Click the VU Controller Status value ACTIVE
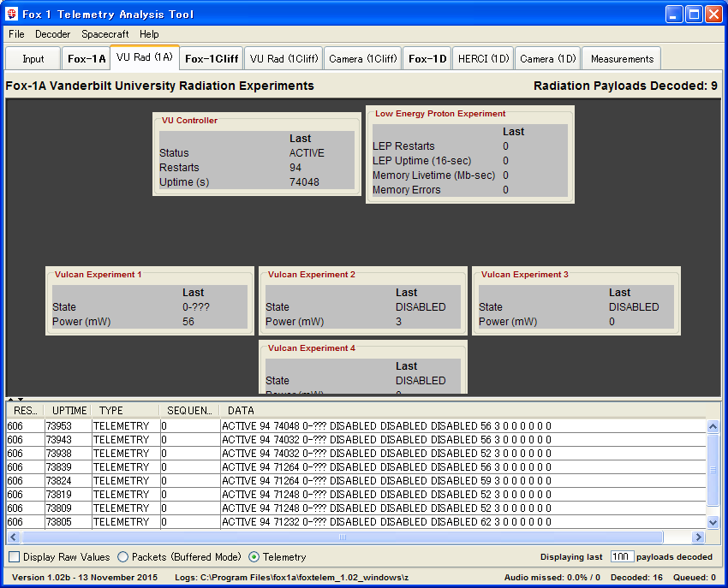Screen dimensions: 728x588 coord(307,153)
